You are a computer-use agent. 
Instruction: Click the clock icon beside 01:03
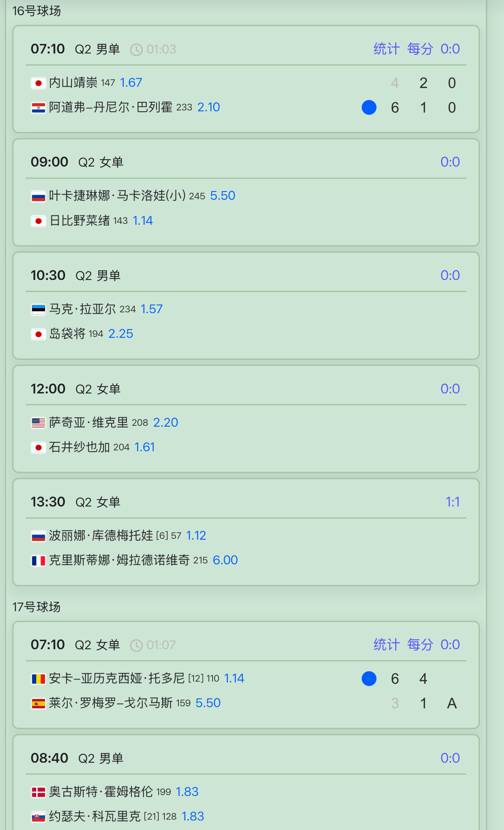pyautogui.click(x=136, y=50)
